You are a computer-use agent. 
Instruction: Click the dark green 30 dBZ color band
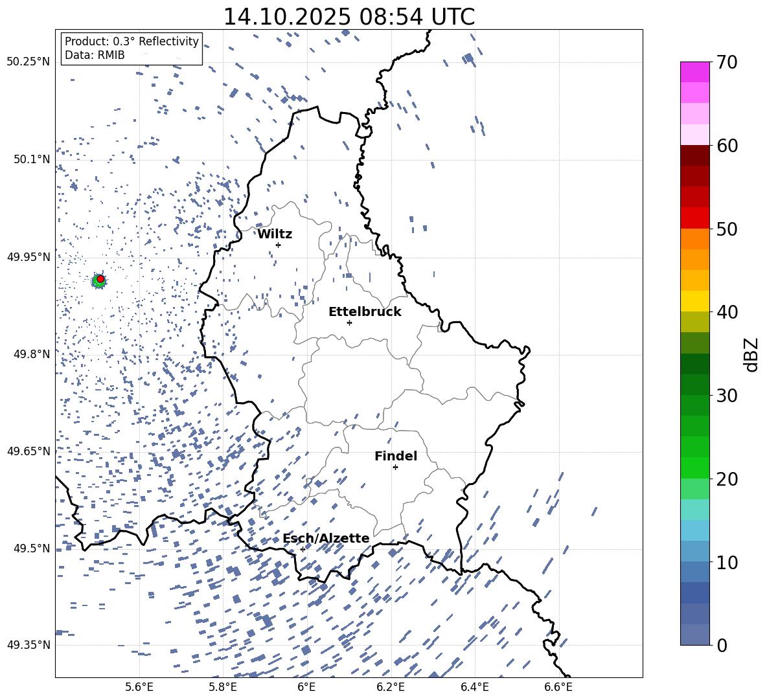[694, 385]
